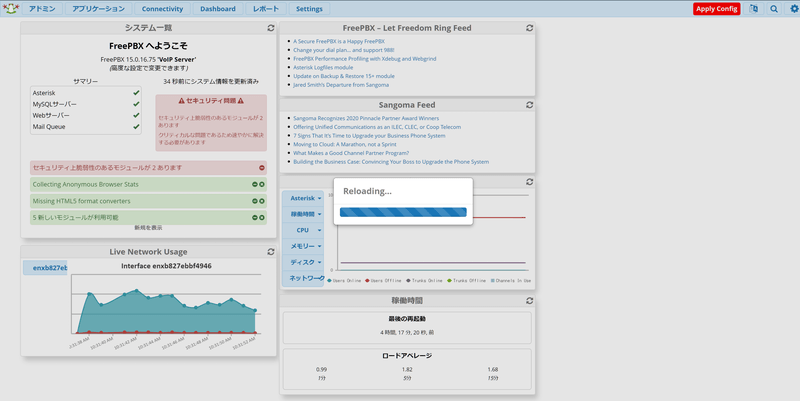The image size is (800, 401).
Task: Expand the Asterisk graph dropdown
Action: 303,198
